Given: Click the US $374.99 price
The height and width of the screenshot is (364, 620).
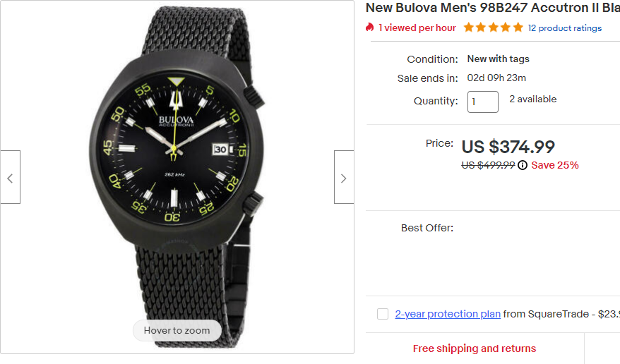Looking at the screenshot, I should pyautogui.click(x=508, y=147).
